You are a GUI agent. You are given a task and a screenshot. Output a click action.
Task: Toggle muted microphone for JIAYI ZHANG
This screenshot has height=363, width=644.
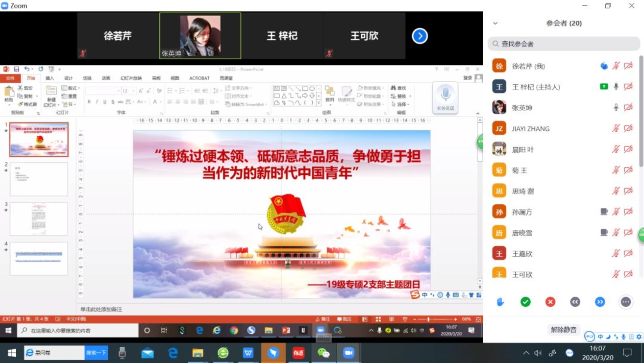616,129
